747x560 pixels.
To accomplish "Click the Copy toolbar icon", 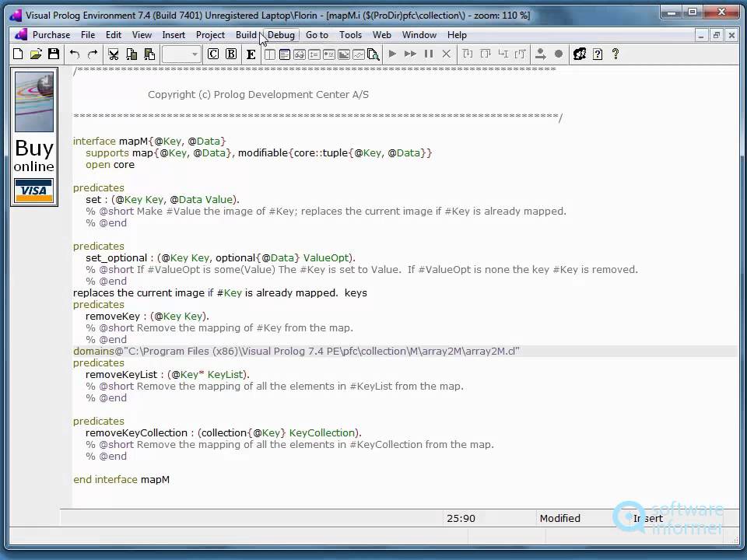I will point(132,54).
